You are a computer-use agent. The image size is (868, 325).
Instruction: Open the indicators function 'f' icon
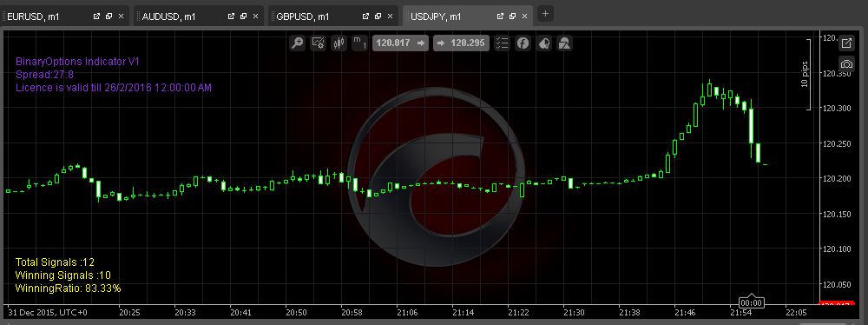[x=523, y=43]
